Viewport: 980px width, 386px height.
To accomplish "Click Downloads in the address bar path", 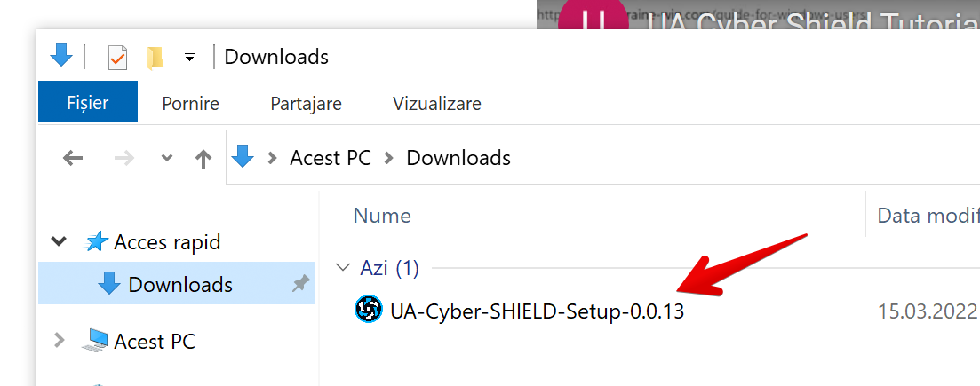I will (x=458, y=157).
